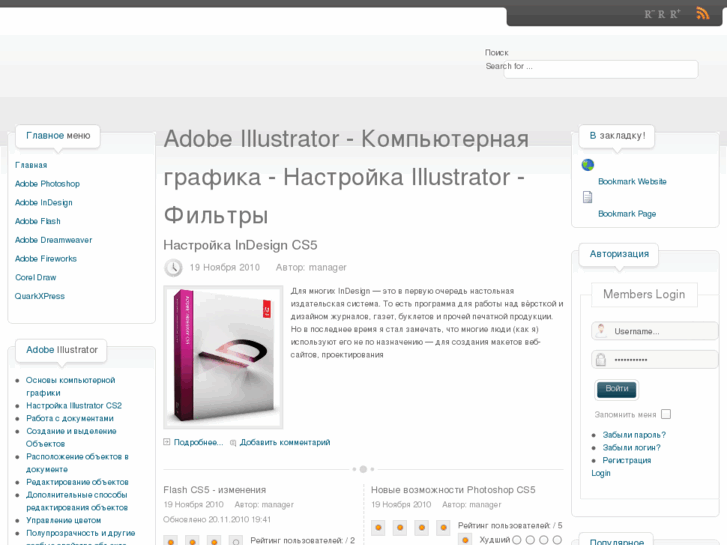Click the clock icon beside 19 Ноября 2010
The height and width of the screenshot is (545, 727).
(x=173, y=267)
